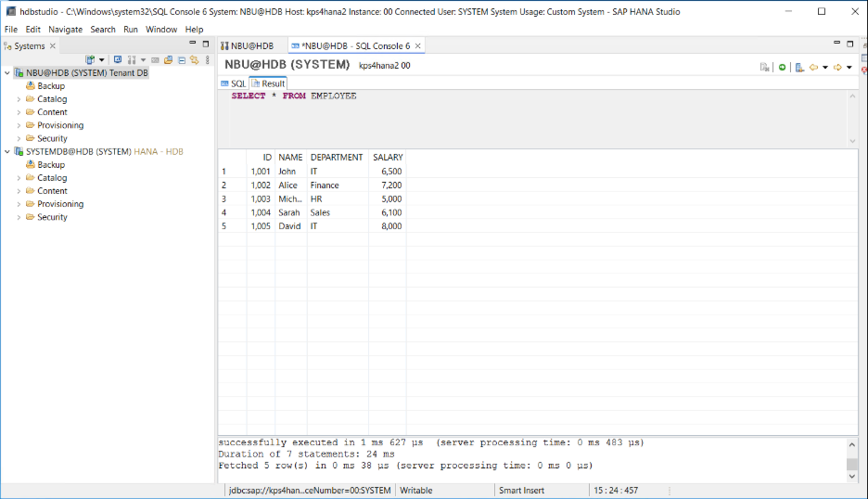Click the NAME column header

[x=290, y=158]
